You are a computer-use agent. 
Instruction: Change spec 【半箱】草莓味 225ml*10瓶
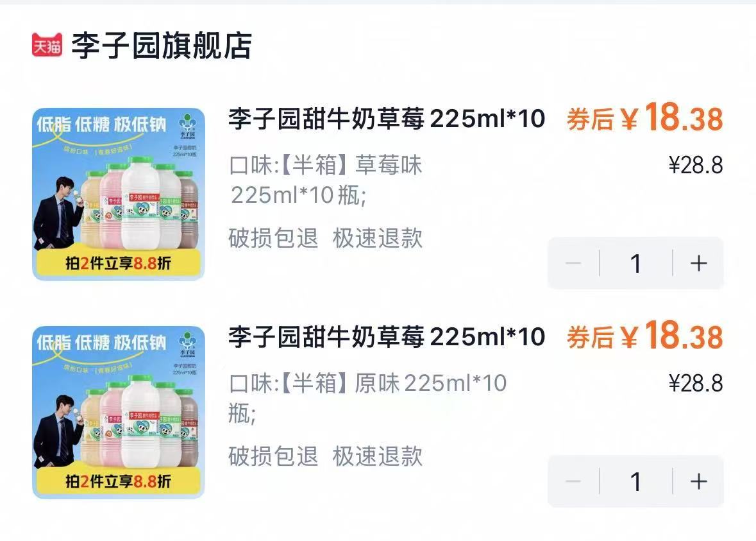(326, 180)
